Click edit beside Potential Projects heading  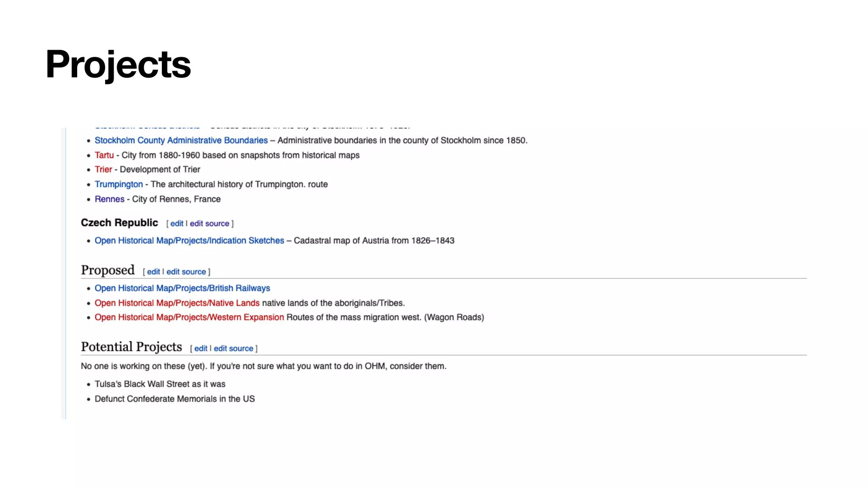[x=201, y=349]
